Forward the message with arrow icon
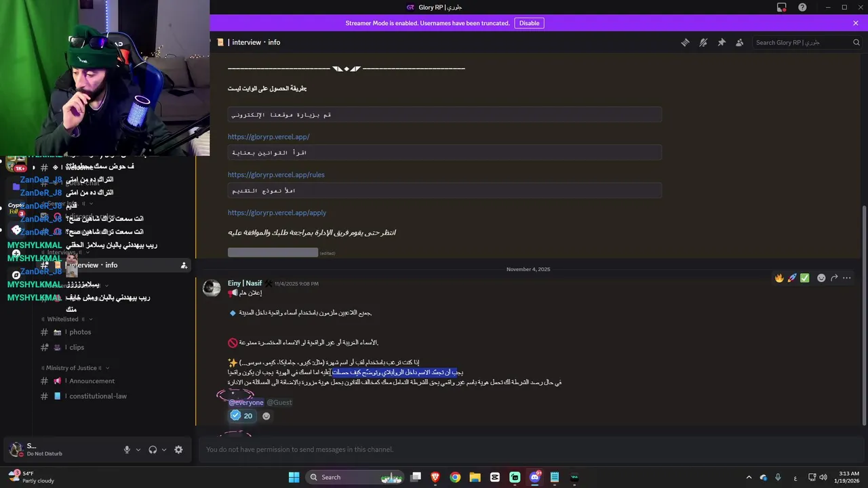Screen dimensions: 868x488 tap(834, 278)
